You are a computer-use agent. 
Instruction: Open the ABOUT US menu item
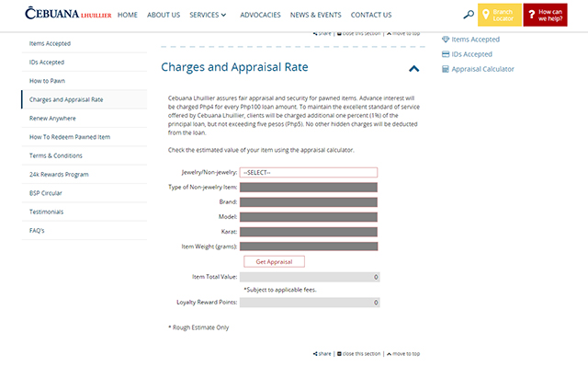click(164, 15)
